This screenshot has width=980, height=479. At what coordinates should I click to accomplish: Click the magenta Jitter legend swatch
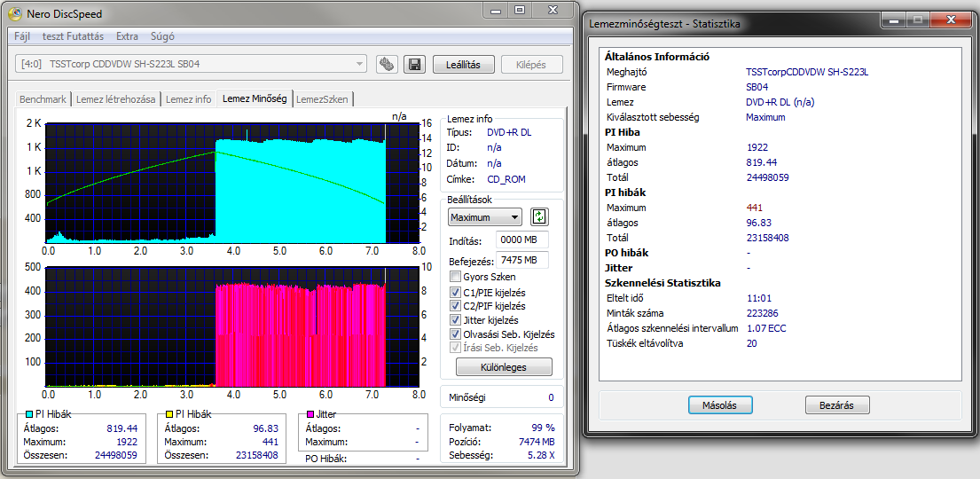(x=310, y=414)
